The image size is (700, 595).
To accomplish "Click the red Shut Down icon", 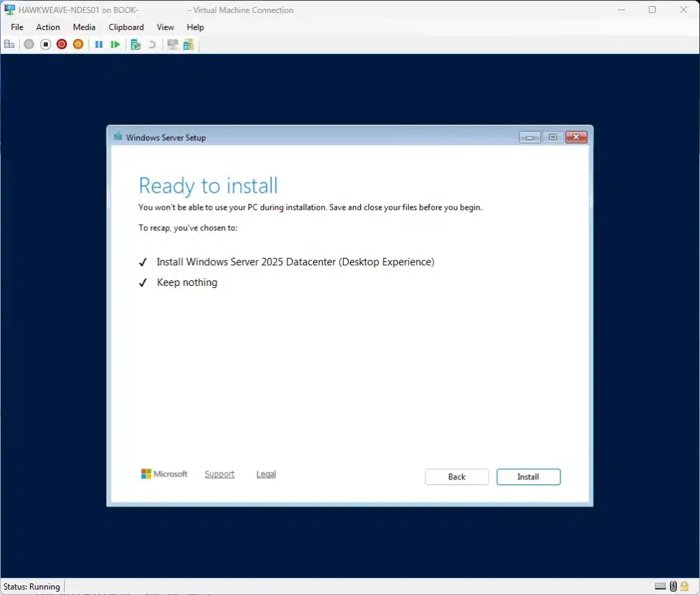I will pos(62,44).
